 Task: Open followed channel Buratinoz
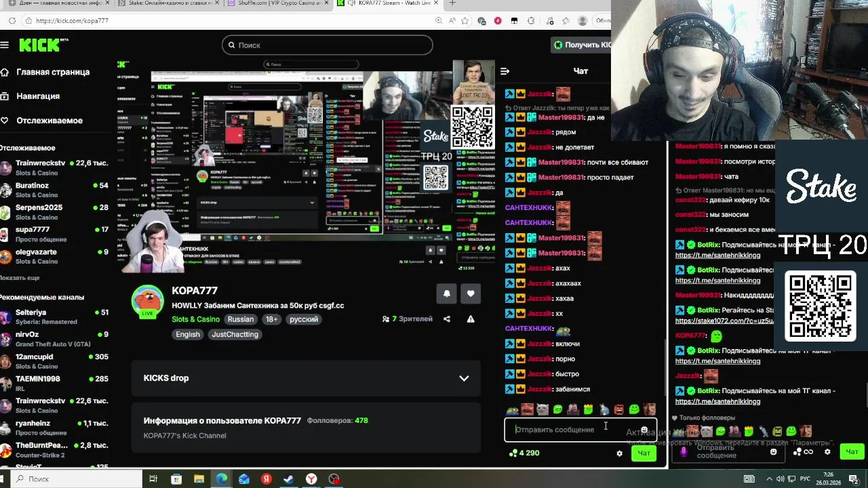[54, 190]
